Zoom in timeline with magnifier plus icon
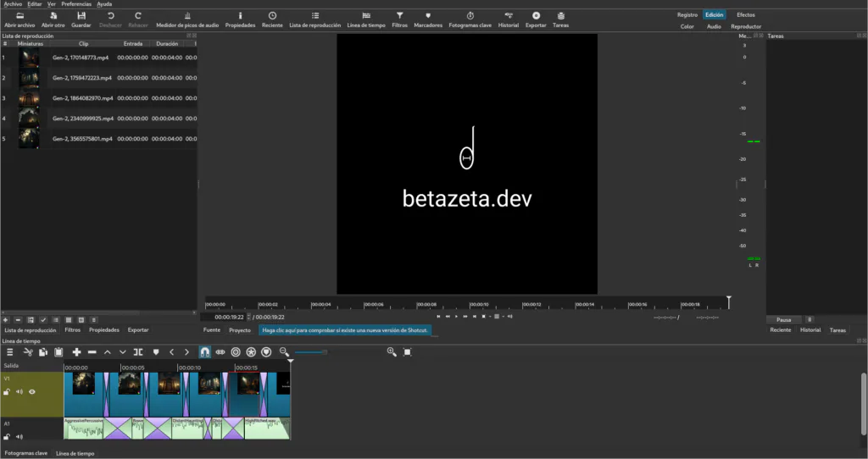868x459 pixels. (x=392, y=351)
